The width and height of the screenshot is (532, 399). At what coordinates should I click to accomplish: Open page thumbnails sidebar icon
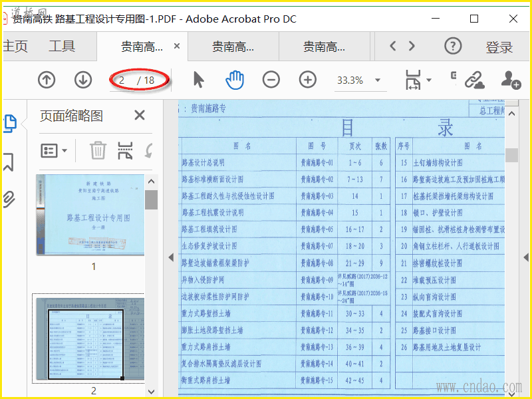click(10, 124)
